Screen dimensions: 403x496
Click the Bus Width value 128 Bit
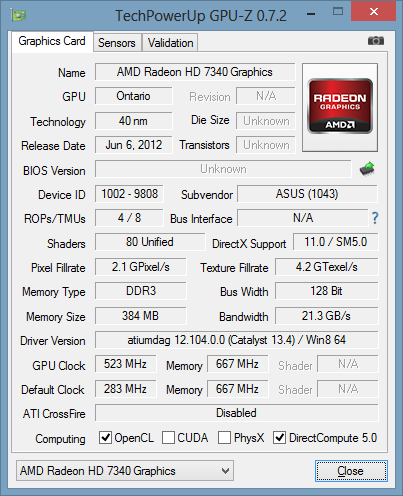327,291
